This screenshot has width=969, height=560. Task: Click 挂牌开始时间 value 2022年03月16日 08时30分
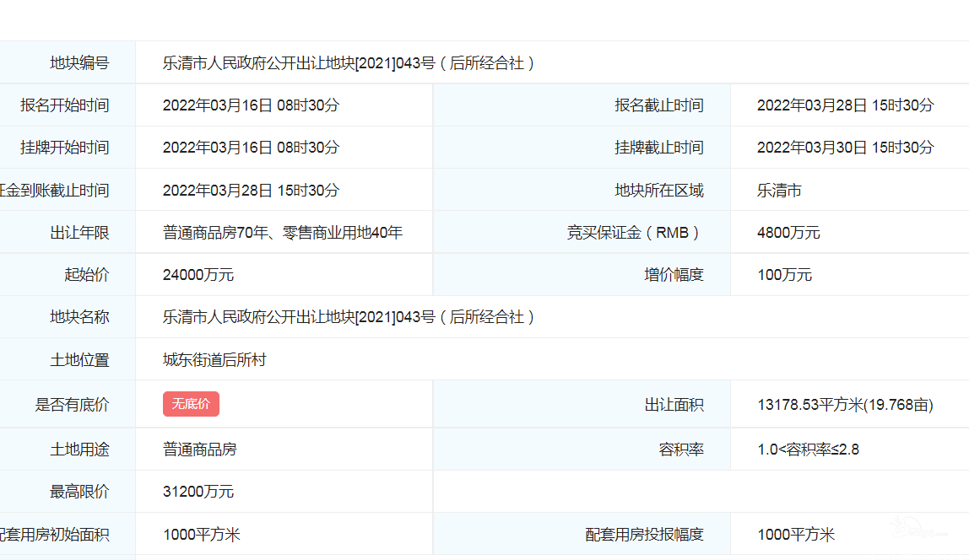(x=251, y=148)
